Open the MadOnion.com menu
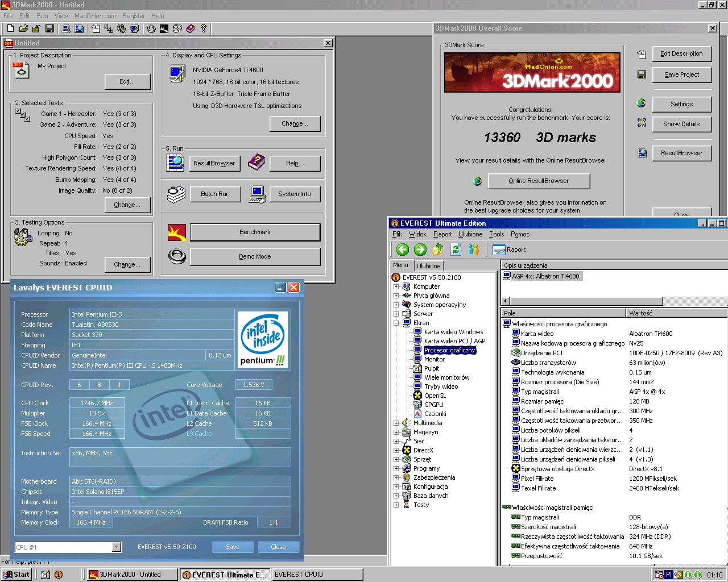This screenshot has height=582, width=728. pos(95,16)
